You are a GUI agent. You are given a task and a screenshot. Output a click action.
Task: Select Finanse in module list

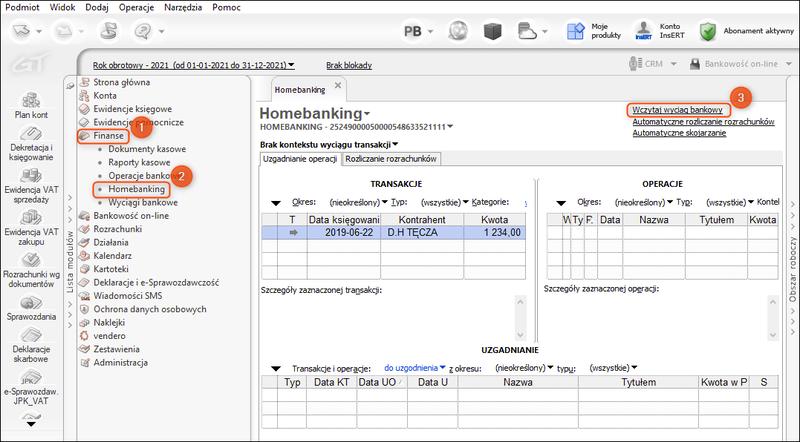[x=108, y=136]
